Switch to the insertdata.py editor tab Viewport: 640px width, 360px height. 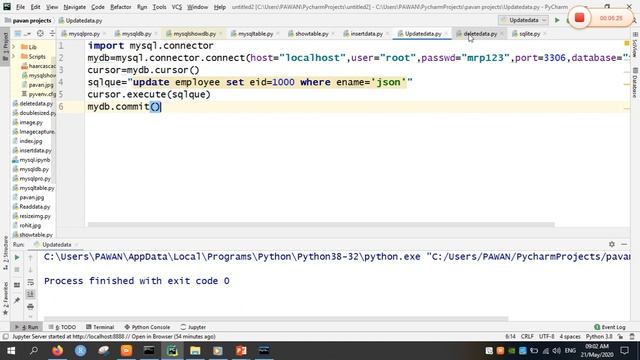point(367,33)
